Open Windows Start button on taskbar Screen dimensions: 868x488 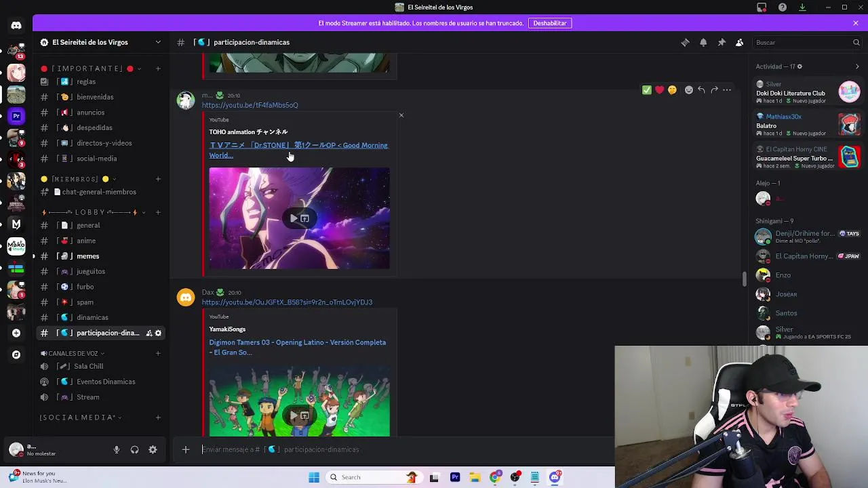click(x=314, y=477)
